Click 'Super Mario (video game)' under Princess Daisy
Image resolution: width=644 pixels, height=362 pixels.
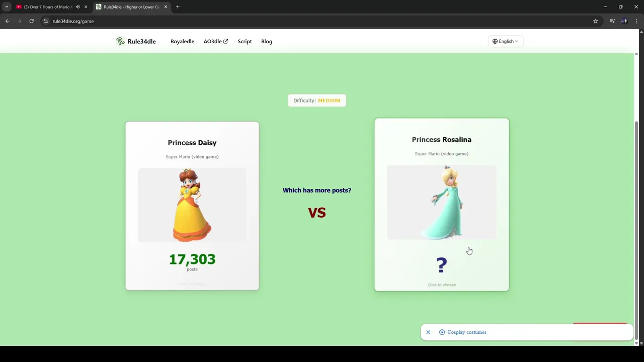[192, 157]
